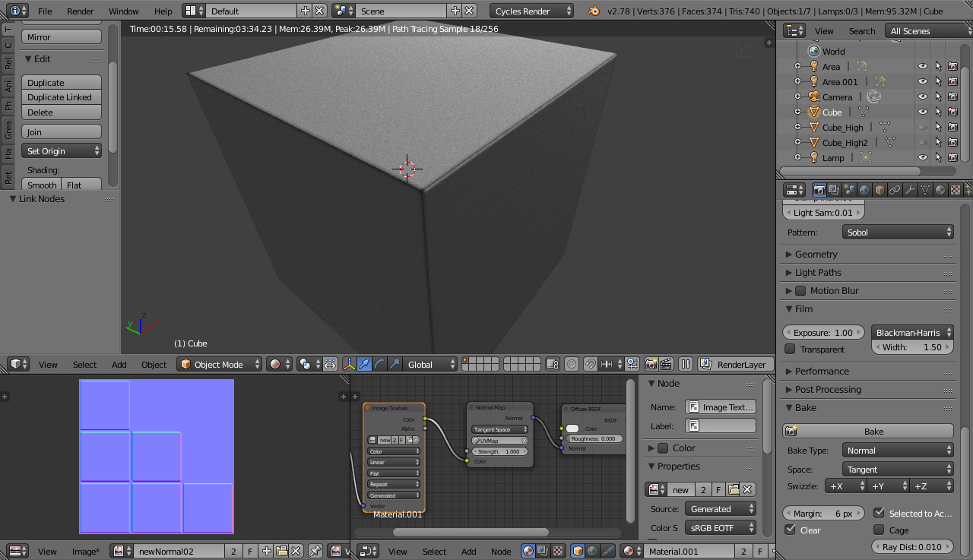Enable the Transparent checkbox under Film
This screenshot has width=973, height=560.
pos(789,349)
